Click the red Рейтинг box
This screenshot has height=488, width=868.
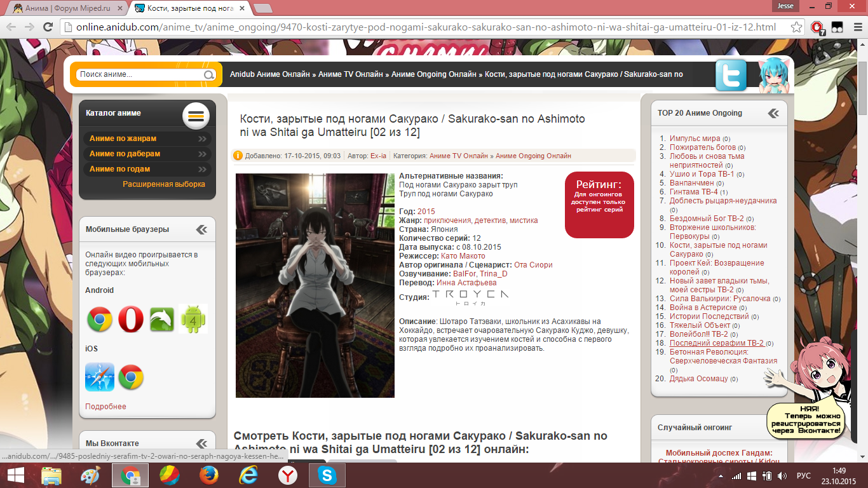[599, 205]
